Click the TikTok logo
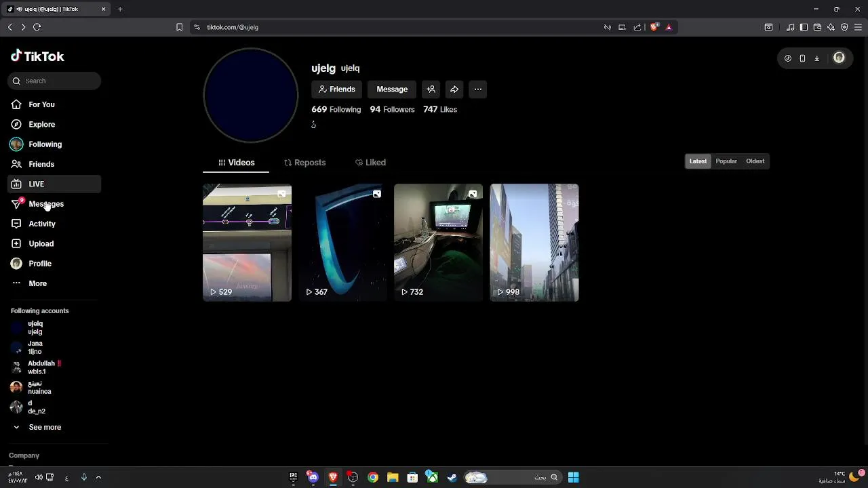Screen dimensions: 868x488 [x=37, y=56]
